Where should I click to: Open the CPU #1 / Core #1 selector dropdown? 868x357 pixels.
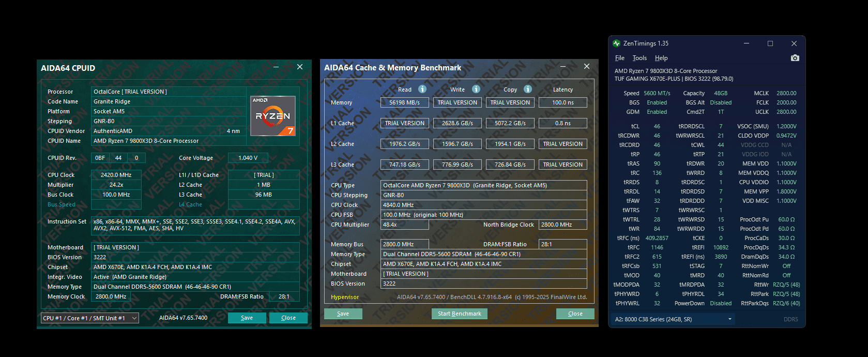coord(90,318)
